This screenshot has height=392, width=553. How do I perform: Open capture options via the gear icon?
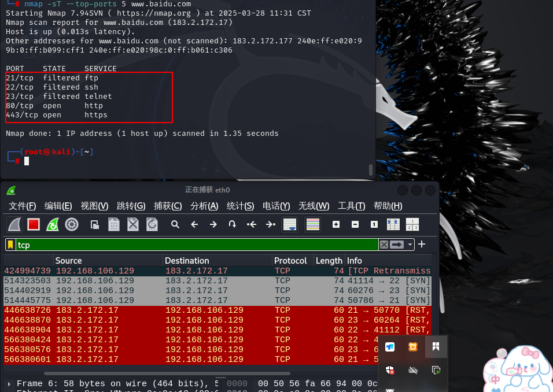72,224
